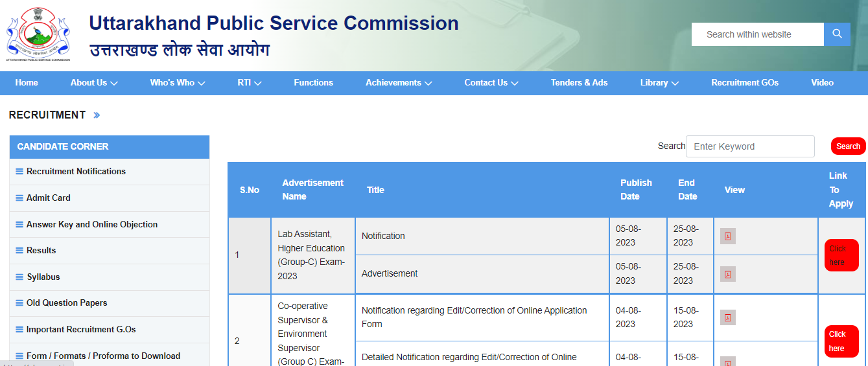Click the Enter Keyword search field
The height and width of the screenshot is (366, 868).
point(750,146)
